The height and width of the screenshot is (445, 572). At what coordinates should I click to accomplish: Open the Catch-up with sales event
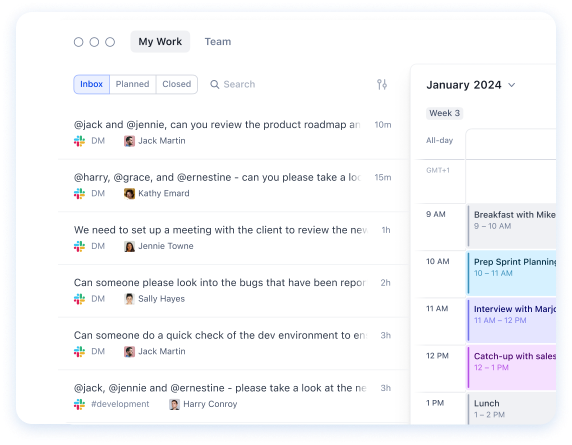pyautogui.click(x=512, y=367)
